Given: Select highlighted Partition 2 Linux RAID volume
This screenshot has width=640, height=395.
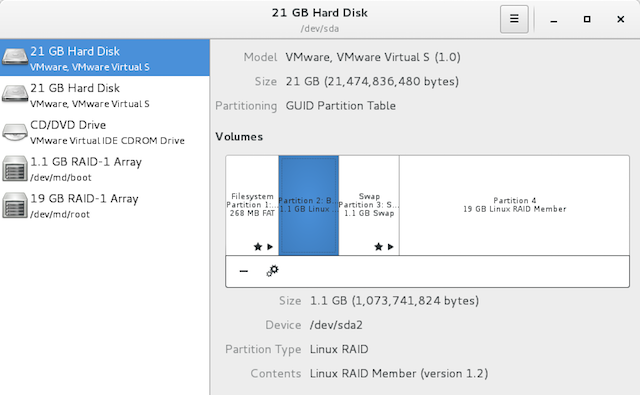Looking at the screenshot, I should tap(309, 205).
